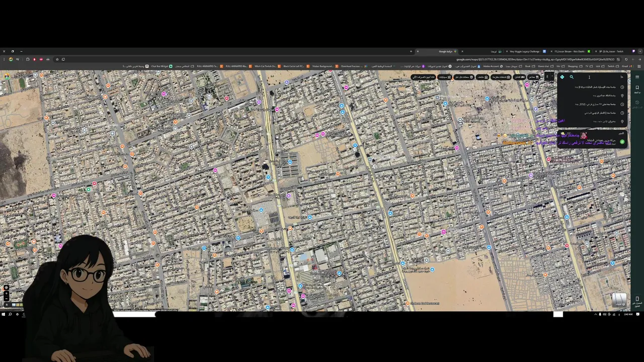Select the Restaurants category chip

tap(534, 77)
